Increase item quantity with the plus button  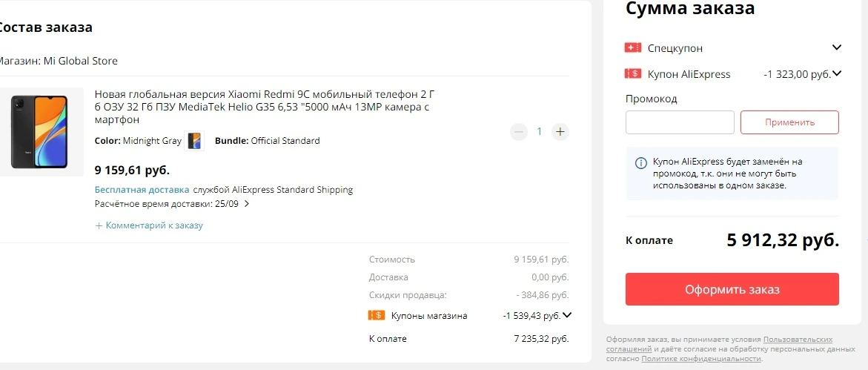560,132
